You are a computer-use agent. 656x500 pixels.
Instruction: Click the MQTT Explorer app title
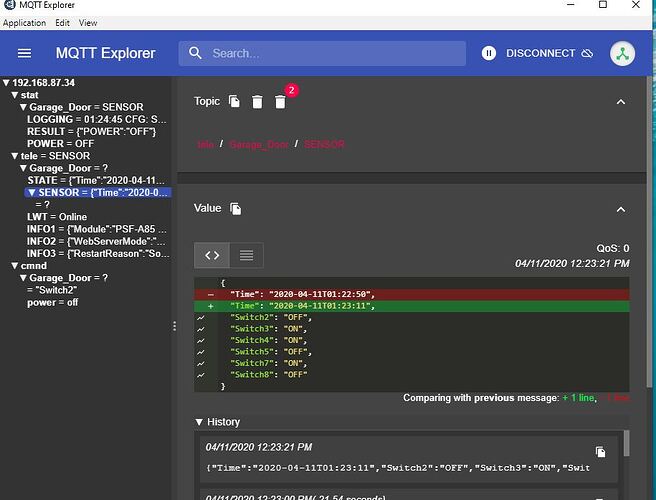[x=105, y=53]
